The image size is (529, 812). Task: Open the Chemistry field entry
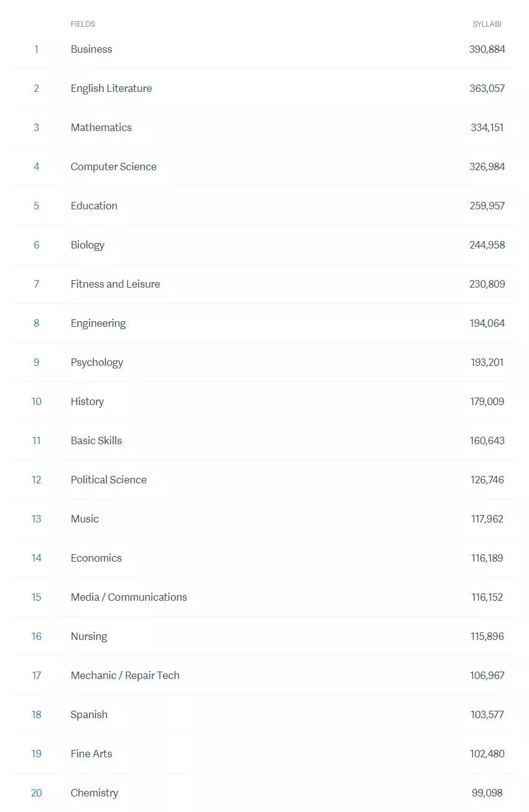[94, 793]
